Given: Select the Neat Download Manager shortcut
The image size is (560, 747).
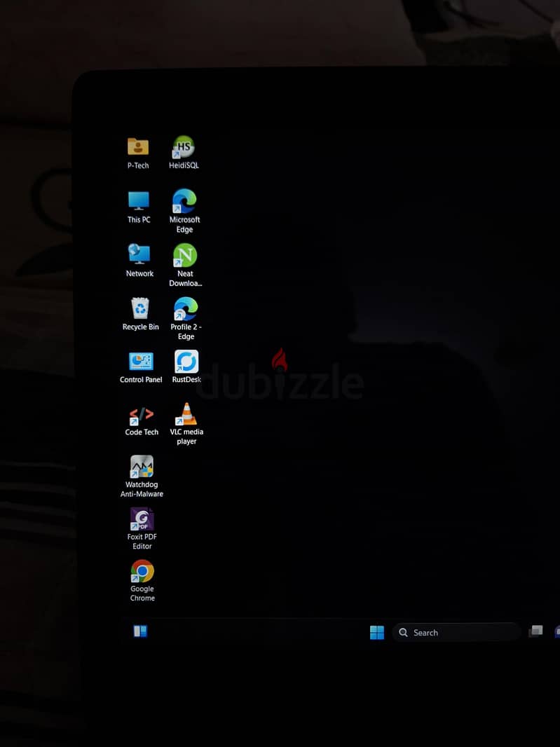Looking at the screenshot, I should pyautogui.click(x=185, y=255).
